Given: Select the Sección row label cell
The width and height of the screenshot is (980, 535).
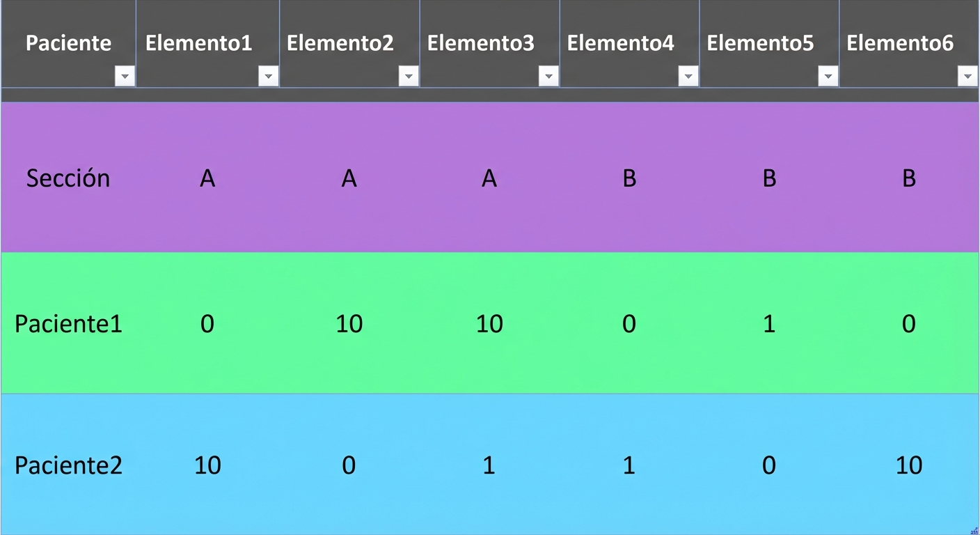Looking at the screenshot, I should point(68,178).
